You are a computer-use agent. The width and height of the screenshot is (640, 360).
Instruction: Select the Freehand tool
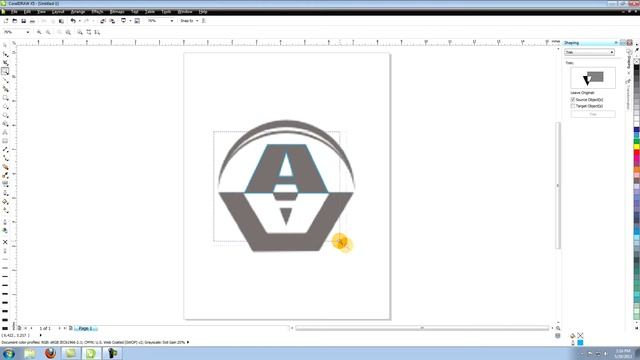5,80
